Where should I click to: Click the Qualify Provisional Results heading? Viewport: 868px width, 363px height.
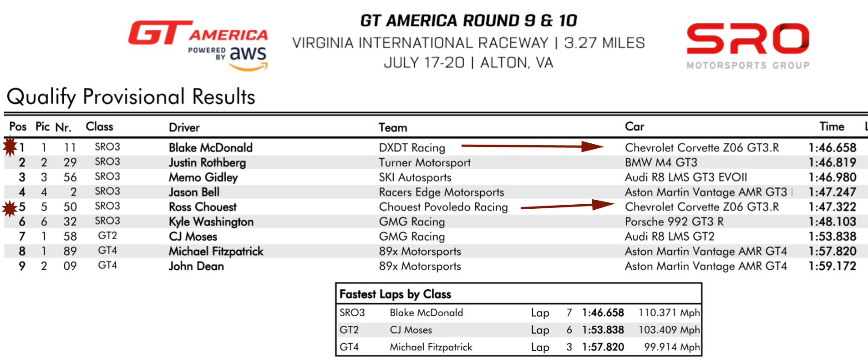tap(131, 96)
